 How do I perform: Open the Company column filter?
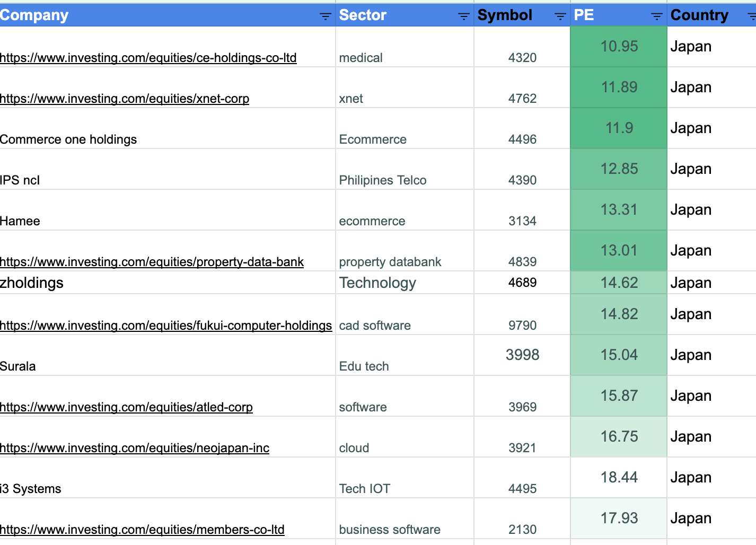click(x=326, y=16)
